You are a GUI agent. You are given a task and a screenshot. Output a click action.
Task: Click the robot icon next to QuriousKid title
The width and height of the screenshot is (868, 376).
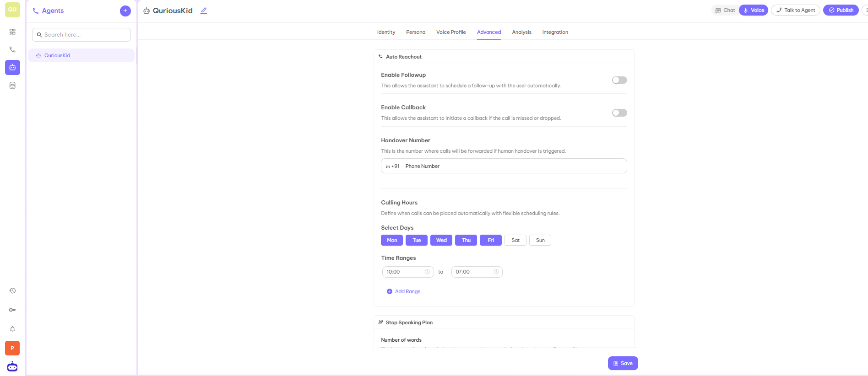[146, 11]
